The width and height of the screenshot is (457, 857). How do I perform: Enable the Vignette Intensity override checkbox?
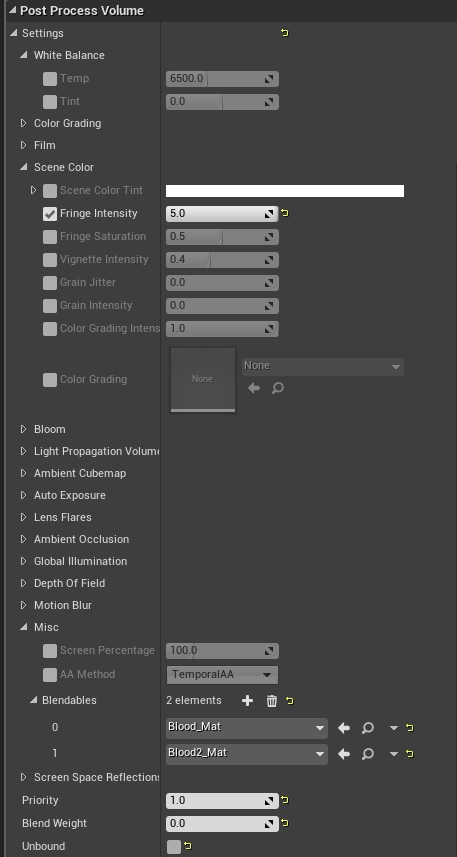(x=50, y=260)
